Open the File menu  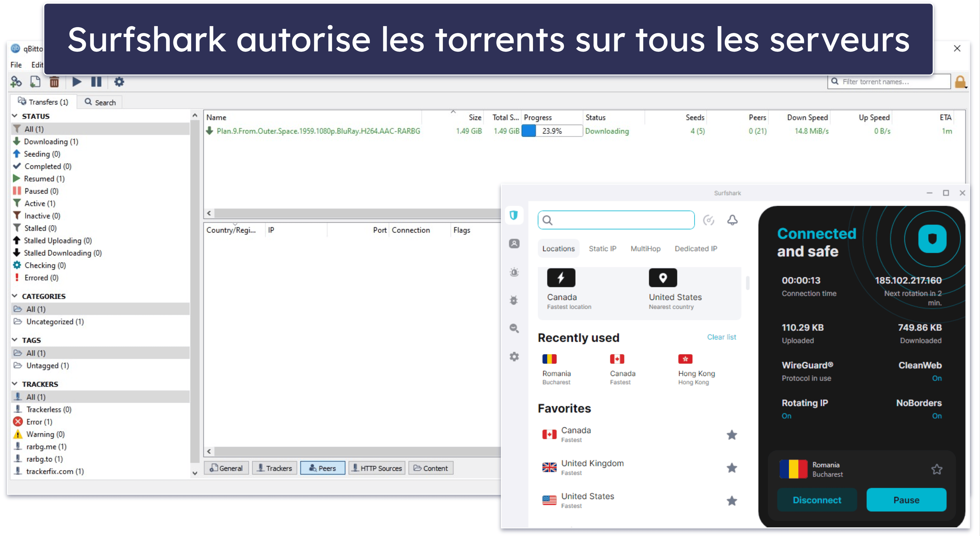(x=16, y=65)
